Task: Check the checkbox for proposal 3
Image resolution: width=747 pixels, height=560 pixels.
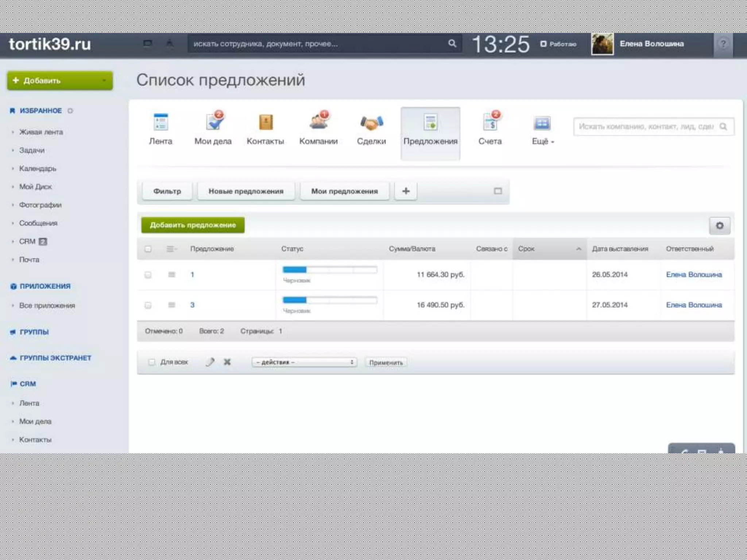Action: click(148, 305)
